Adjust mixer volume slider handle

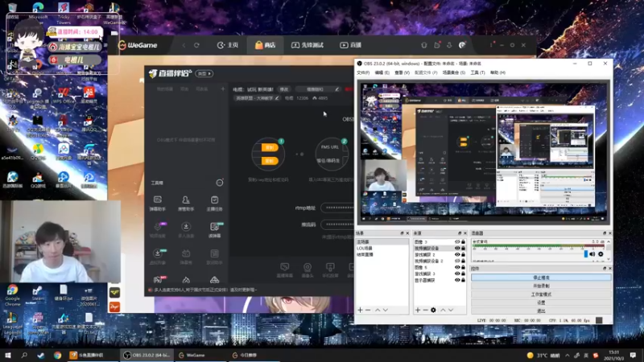click(x=586, y=254)
